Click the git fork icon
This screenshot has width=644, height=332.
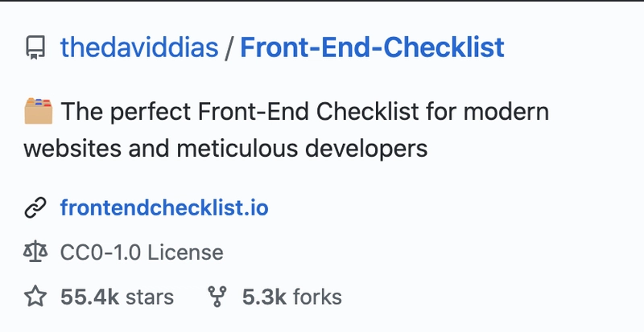click(217, 297)
